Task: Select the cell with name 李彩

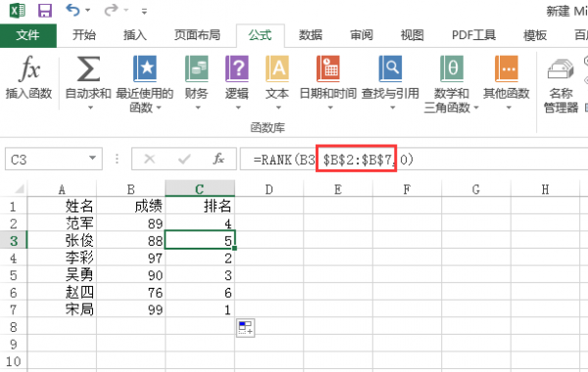Action: point(62,257)
